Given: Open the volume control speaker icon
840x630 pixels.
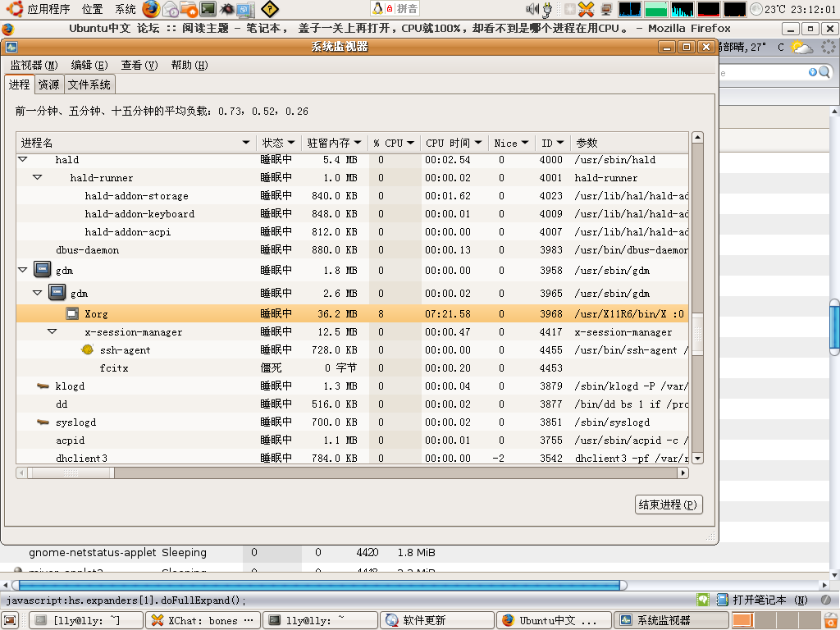Looking at the screenshot, I should [532, 8].
